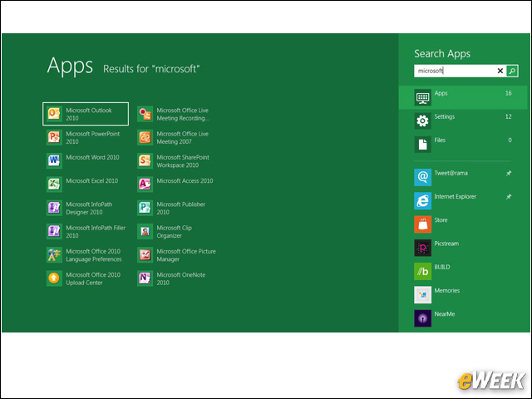Open Microsoft Publisher 2010 icon
This screenshot has height=399, width=532.
[145, 208]
